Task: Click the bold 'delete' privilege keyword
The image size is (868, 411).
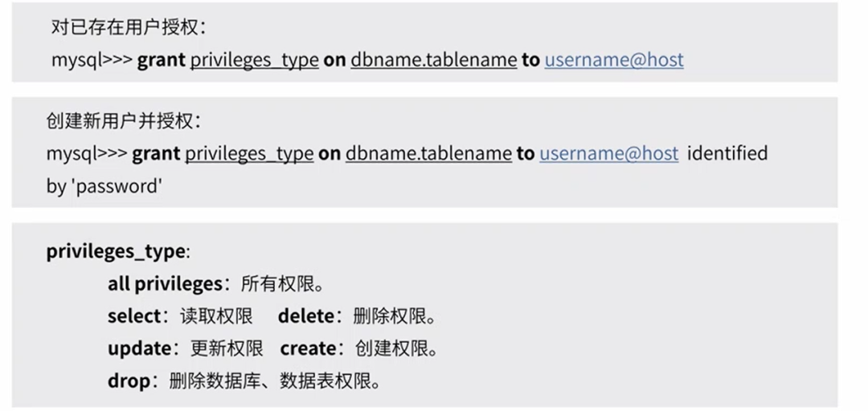Action: 305,316
